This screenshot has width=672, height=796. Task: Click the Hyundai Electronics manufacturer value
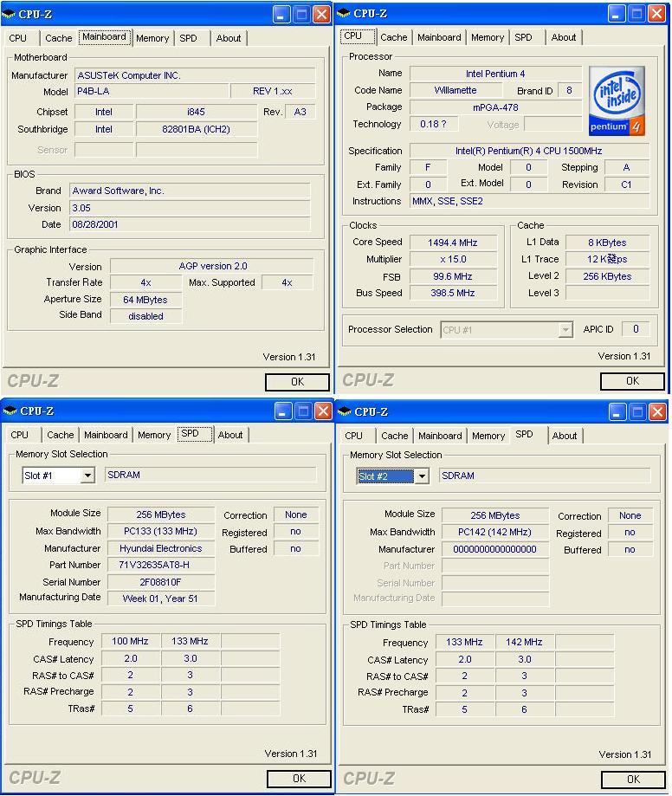tap(161, 548)
